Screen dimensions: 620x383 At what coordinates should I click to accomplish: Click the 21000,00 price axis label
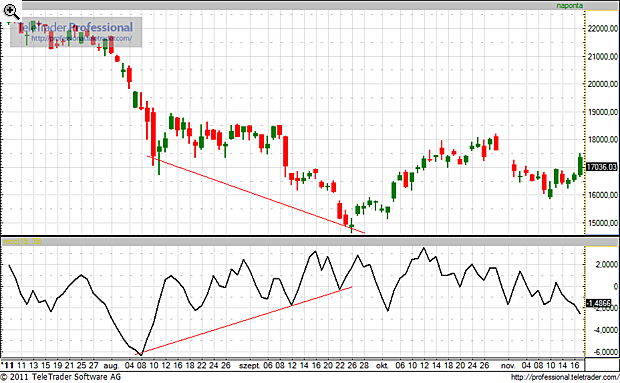pos(603,57)
